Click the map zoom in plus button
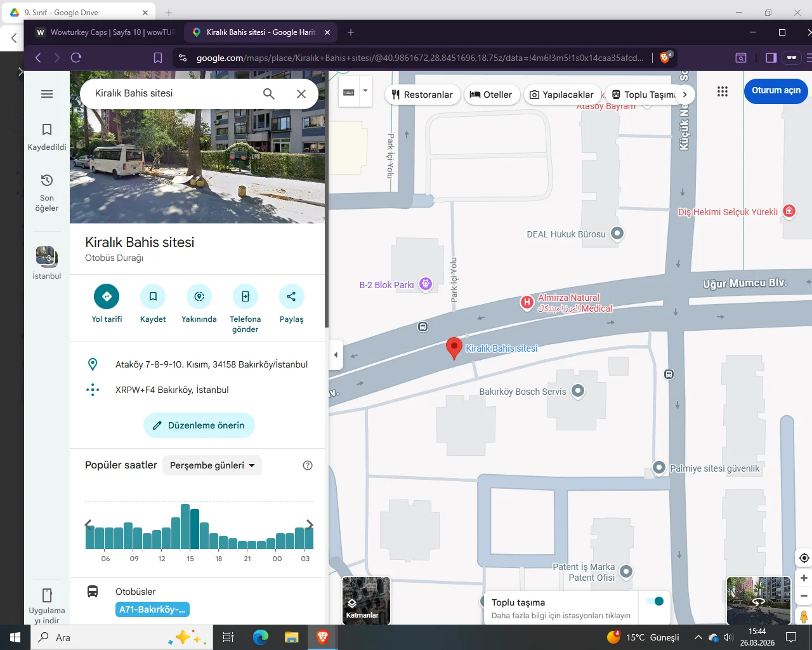Viewport: 812px width, 650px height. point(804,578)
